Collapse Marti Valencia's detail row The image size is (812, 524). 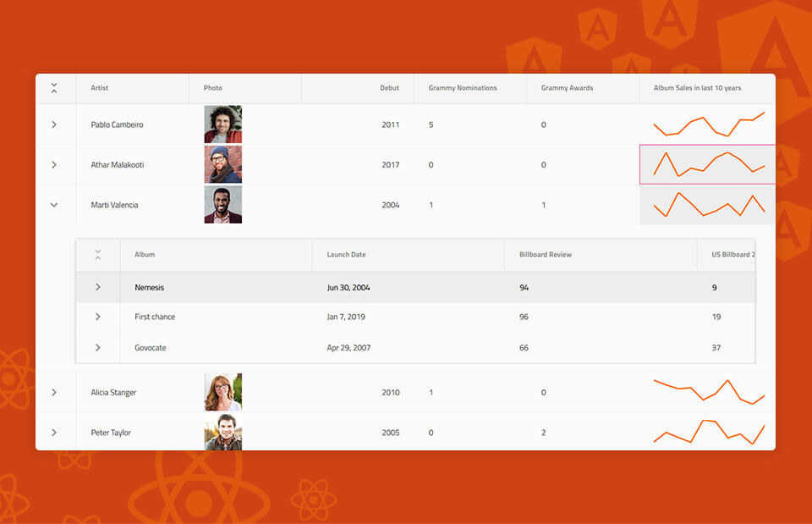pyautogui.click(x=54, y=204)
